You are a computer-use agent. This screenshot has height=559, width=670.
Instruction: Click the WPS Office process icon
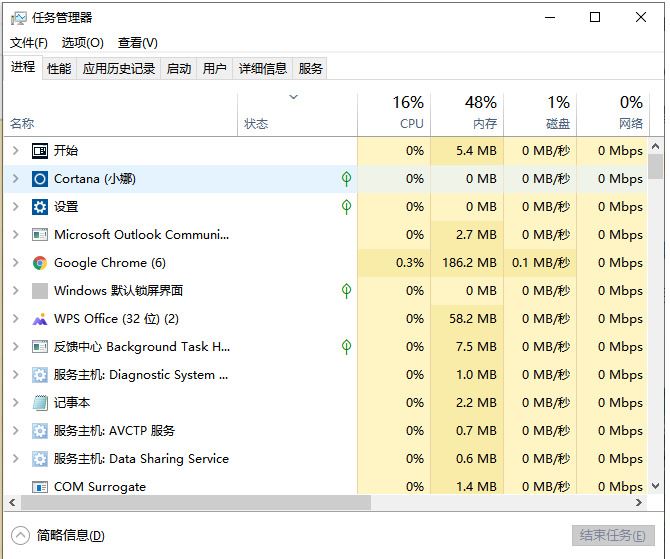tap(40, 319)
